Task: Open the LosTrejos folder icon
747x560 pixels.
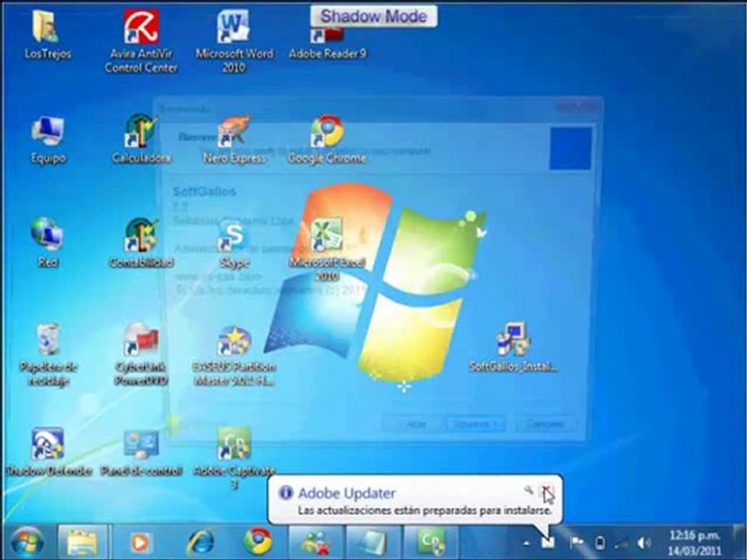Action: [47, 34]
